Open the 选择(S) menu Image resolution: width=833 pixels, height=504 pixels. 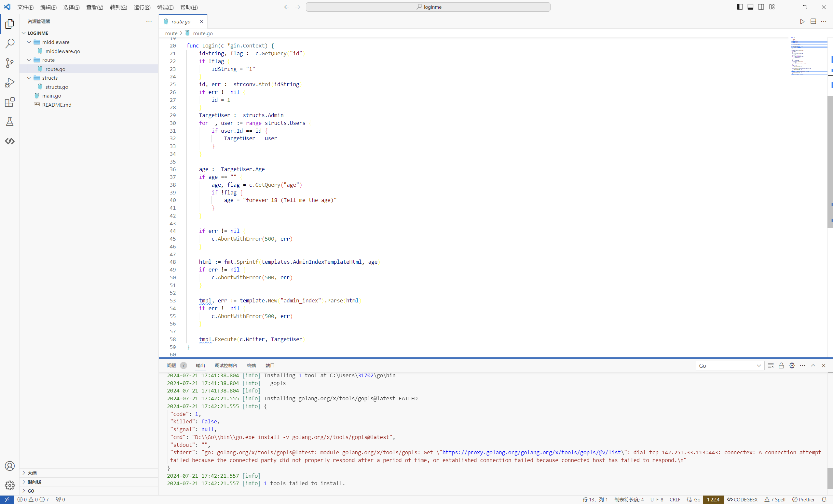coord(71,7)
